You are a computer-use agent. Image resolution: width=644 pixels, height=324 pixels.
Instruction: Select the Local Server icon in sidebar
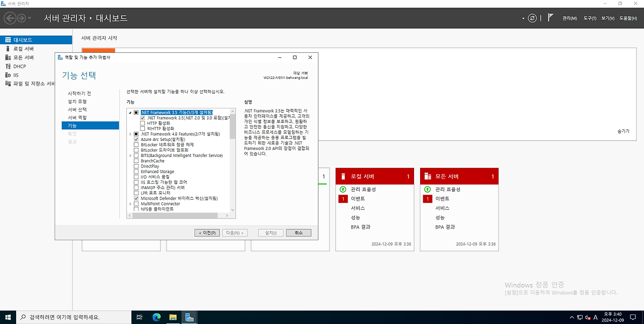pyautogui.click(x=8, y=49)
